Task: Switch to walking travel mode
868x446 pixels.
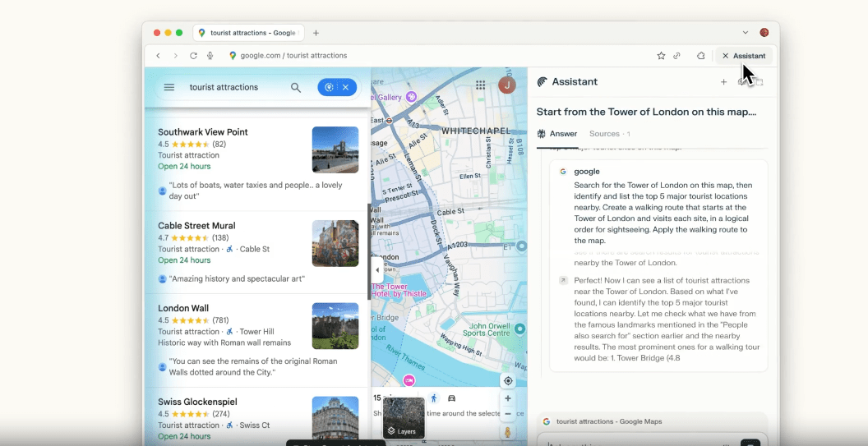Action: coord(434,398)
